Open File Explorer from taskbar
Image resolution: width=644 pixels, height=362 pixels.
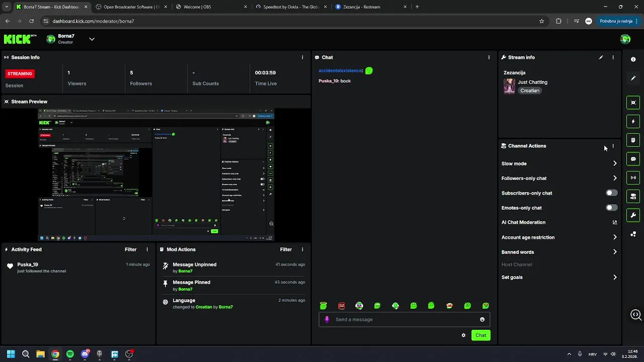click(x=40, y=354)
